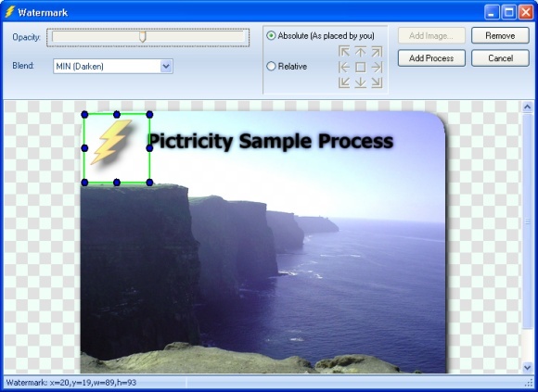Choose the right-center alignment arrow

pyautogui.click(x=377, y=67)
